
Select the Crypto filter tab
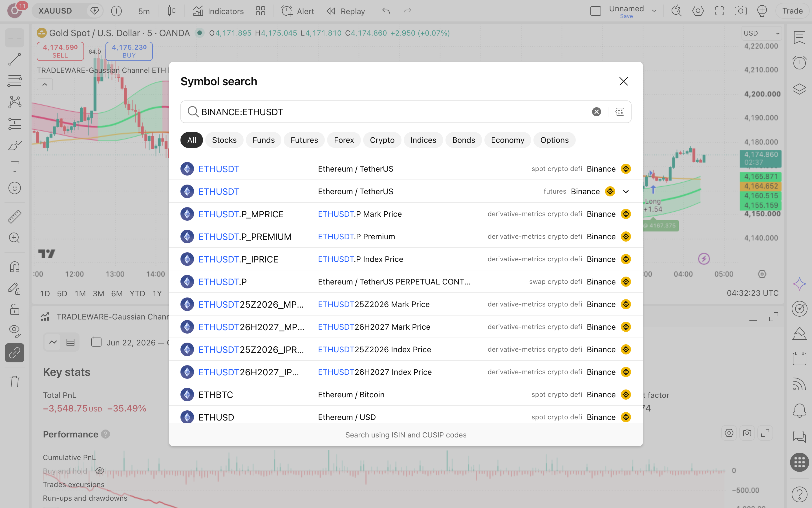pos(382,140)
